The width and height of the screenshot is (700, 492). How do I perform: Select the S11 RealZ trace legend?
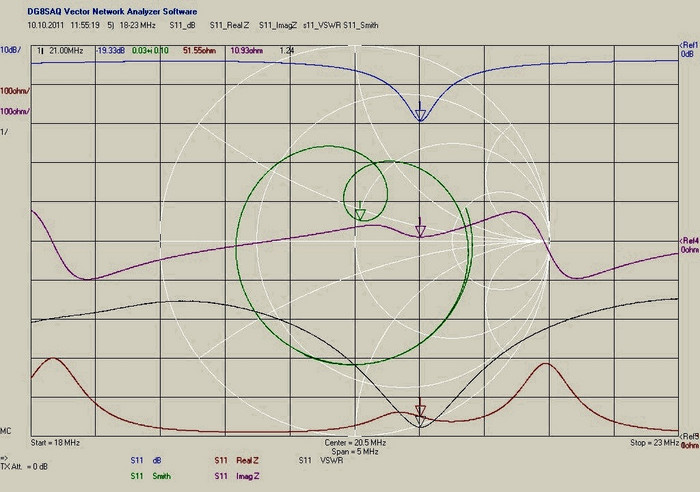point(236,460)
